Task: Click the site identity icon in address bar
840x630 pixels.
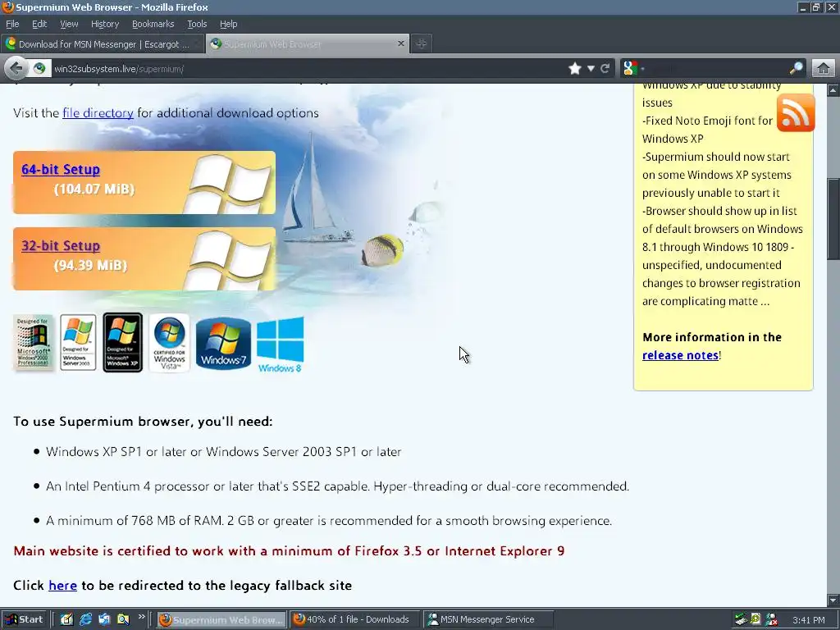Action: (39, 69)
